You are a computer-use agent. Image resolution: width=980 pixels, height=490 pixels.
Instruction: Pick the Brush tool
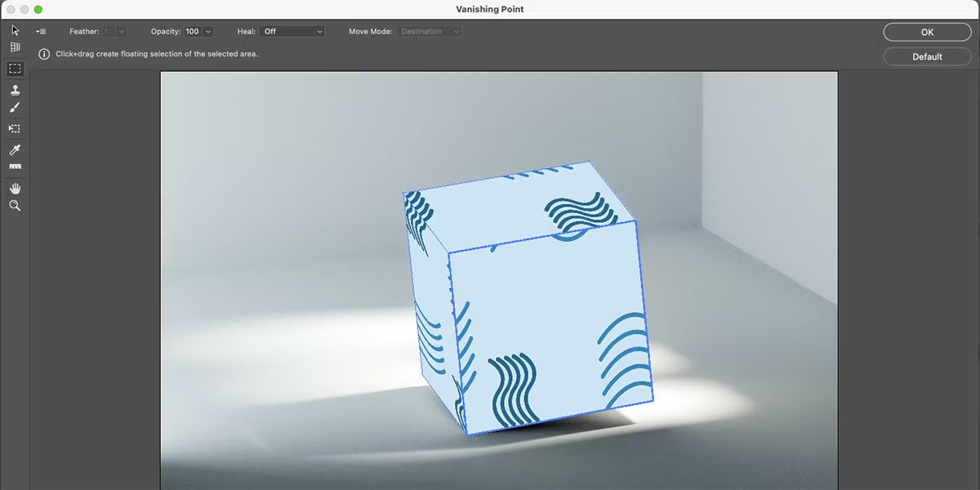[15, 108]
